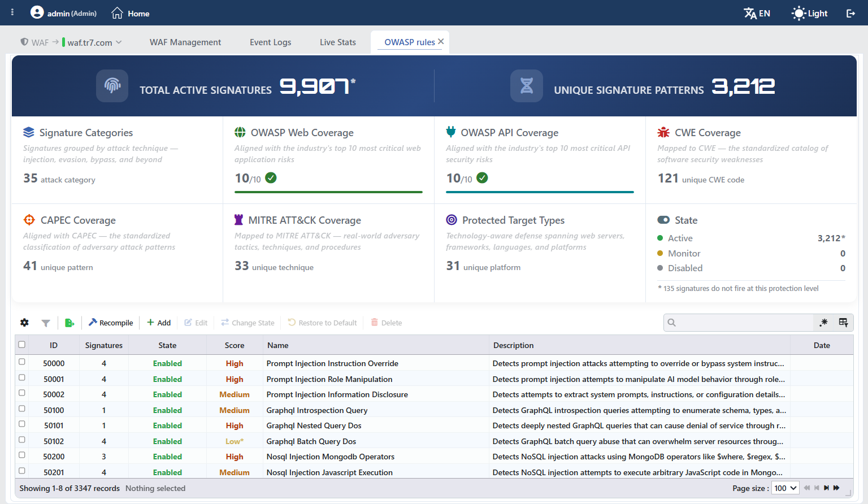This screenshot has height=504, width=868.
Task: Click the fingerprint Total Active Signatures icon
Action: pos(112,86)
